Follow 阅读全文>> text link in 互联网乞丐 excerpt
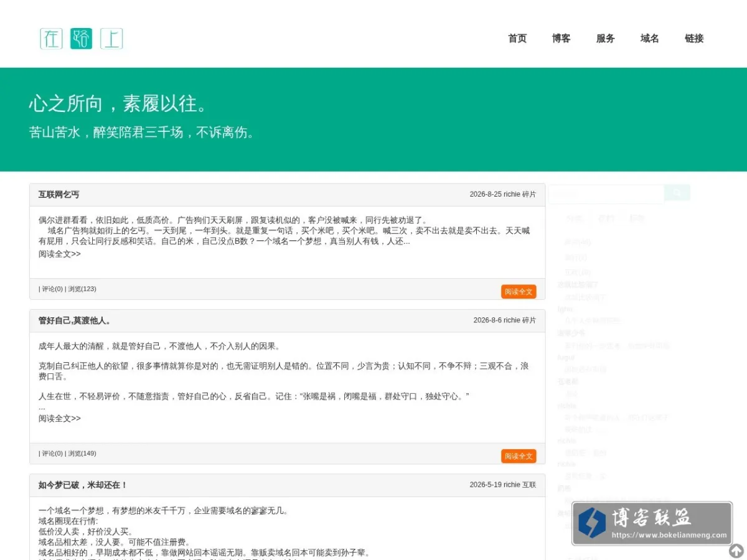747x560 pixels. tap(60, 254)
